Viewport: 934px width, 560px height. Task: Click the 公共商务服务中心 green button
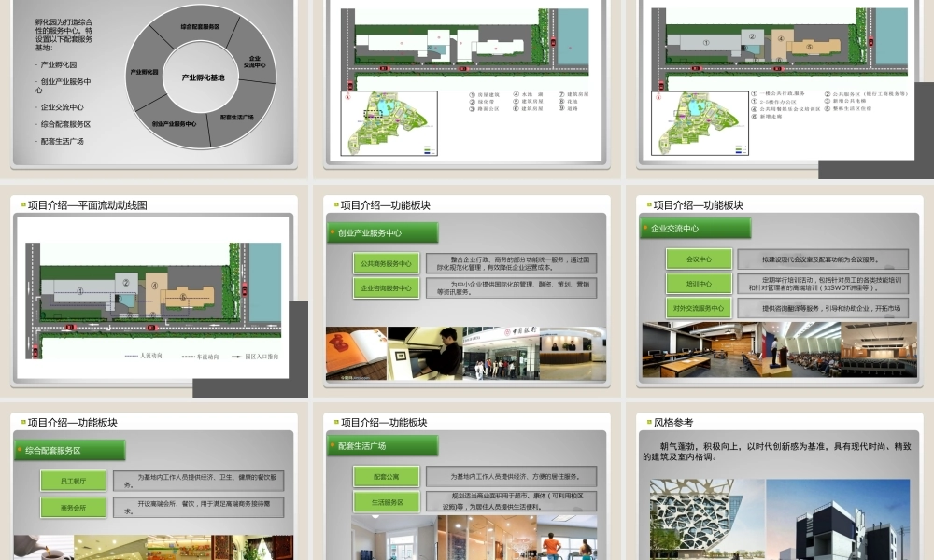click(x=386, y=264)
